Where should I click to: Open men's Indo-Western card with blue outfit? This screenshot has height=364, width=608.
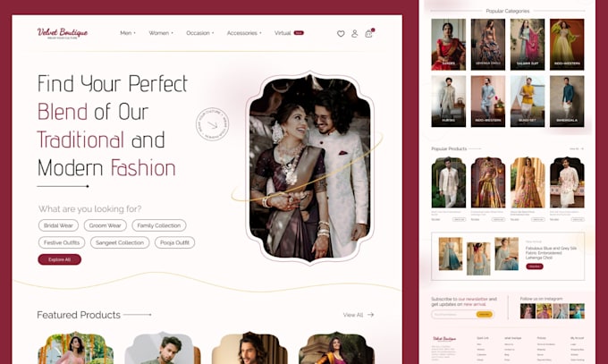tap(488, 101)
